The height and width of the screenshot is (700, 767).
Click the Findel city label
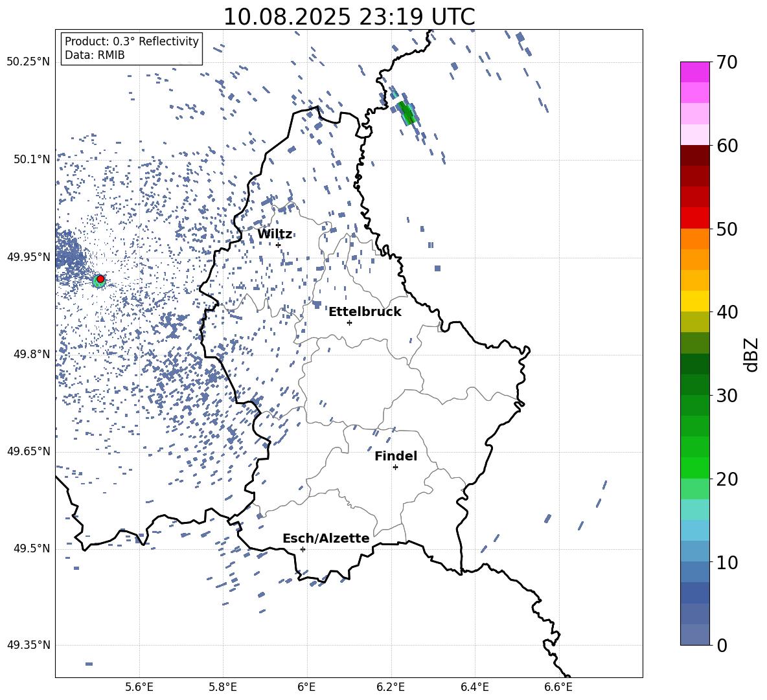[x=396, y=457]
